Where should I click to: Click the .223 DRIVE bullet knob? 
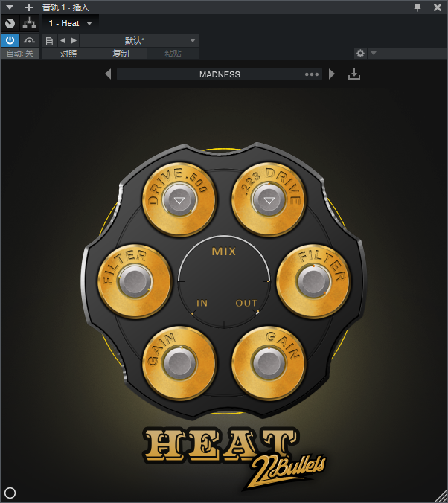[269, 200]
